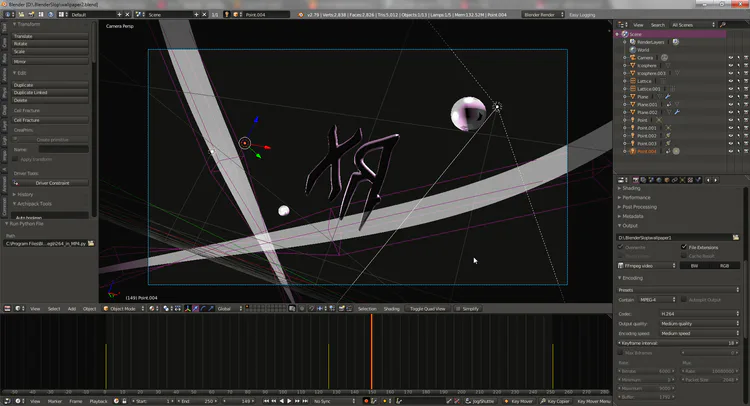The height and width of the screenshot is (406, 750).
Task: Click the orange current frame marker in timeline
Action: (371, 351)
